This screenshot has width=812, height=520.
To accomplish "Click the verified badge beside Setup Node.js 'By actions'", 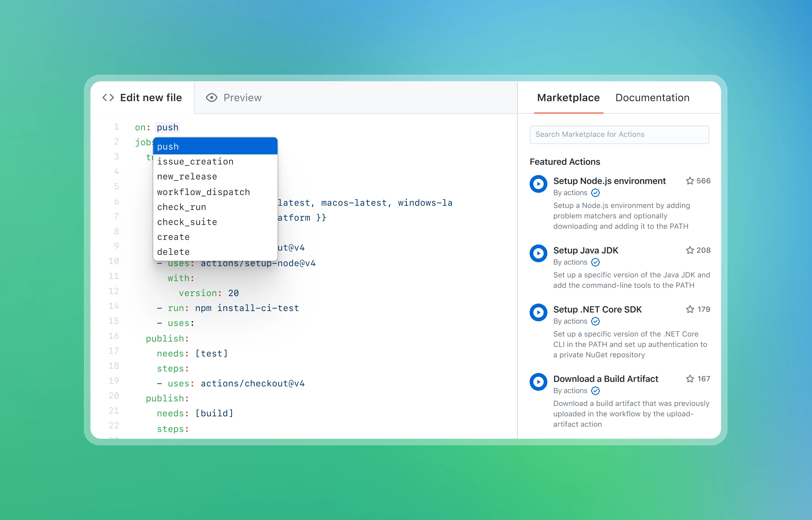I will (x=595, y=193).
